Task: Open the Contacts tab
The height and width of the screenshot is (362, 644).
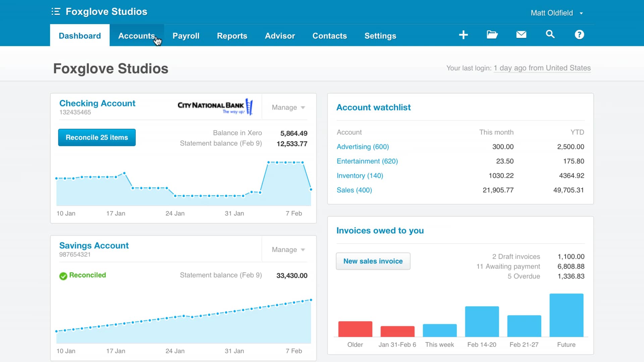Action: 330,36
